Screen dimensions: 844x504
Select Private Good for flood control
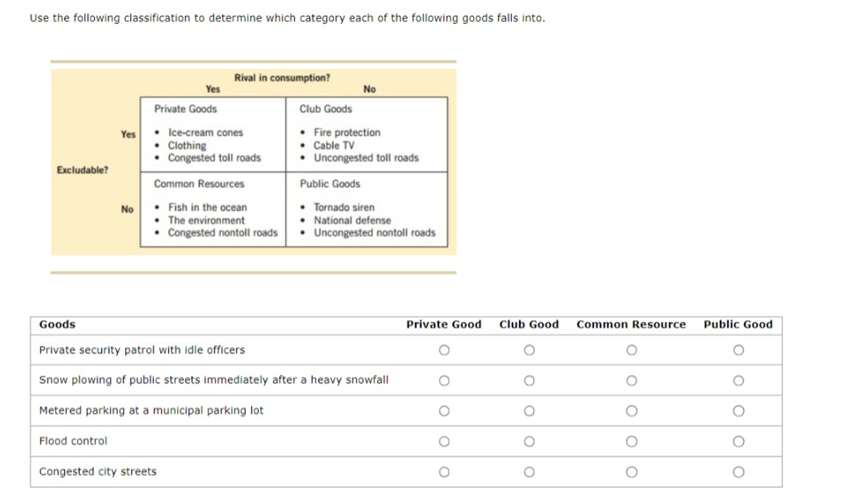coord(444,441)
